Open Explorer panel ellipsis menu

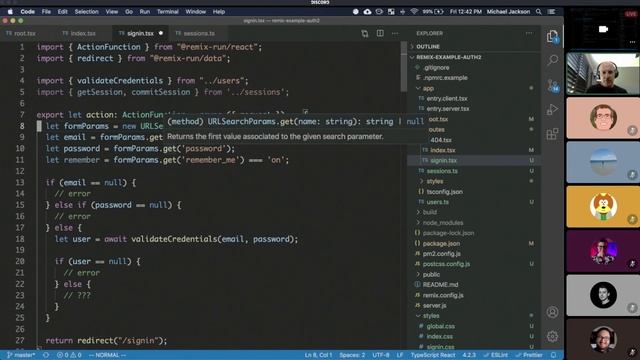click(x=529, y=33)
